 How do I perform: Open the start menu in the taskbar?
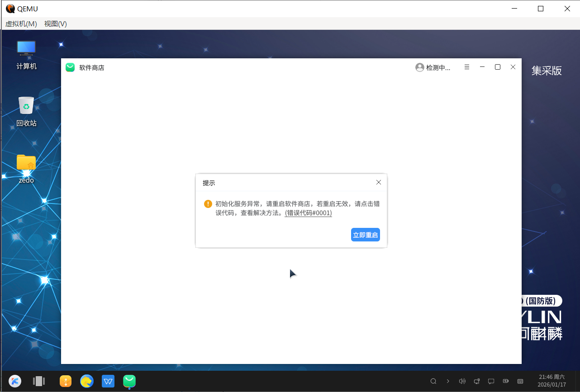click(14, 381)
